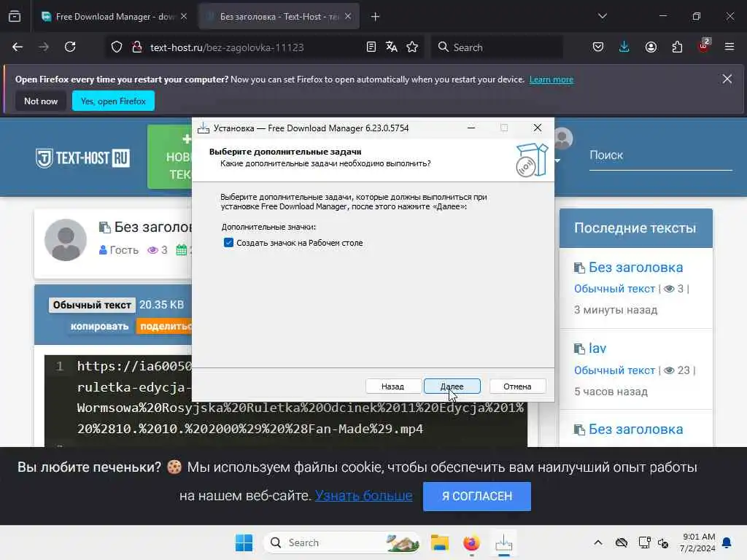Translate this page icon

[392, 47]
